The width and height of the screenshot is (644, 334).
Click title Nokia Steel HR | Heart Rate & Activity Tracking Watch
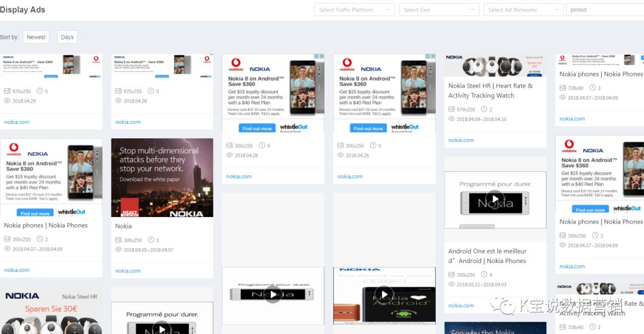tap(490, 91)
